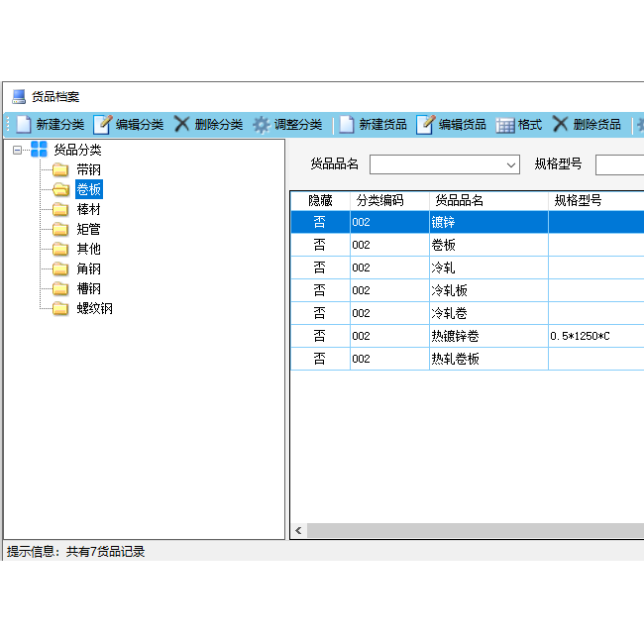Viewport: 644px width, 644px height.
Task: Click the 货品分类 blue grid icon
Action: point(39,149)
